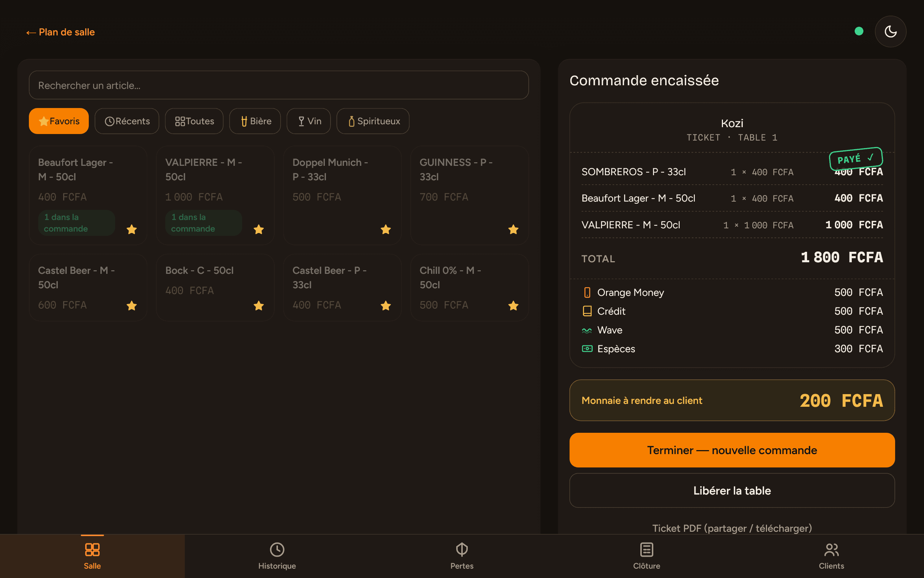This screenshot has width=924, height=578.
Task: Toggle favorite star on Beaufort Lager card
Action: tap(132, 229)
